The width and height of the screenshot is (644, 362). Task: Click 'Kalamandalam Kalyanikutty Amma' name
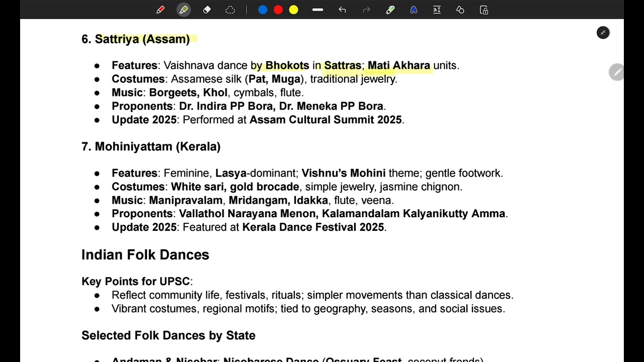tap(414, 214)
